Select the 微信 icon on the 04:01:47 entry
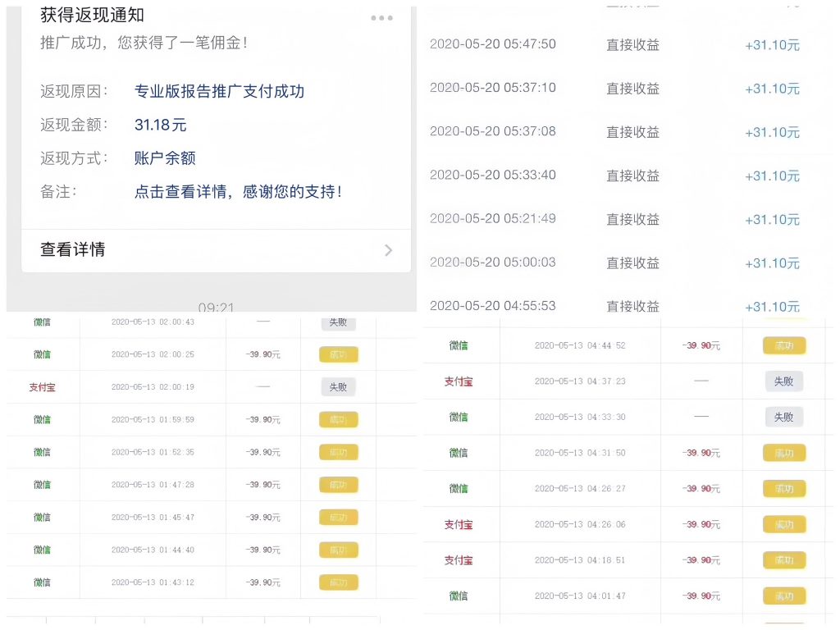This screenshot has width=840, height=630. click(458, 596)
